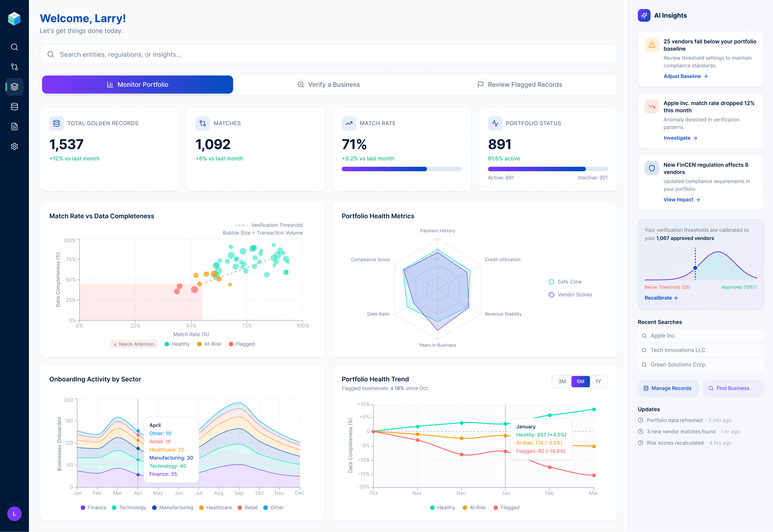The height and width of the screenshot is (532, 773).
Task: Switch trend range to 3M
Action: point(562,381)
